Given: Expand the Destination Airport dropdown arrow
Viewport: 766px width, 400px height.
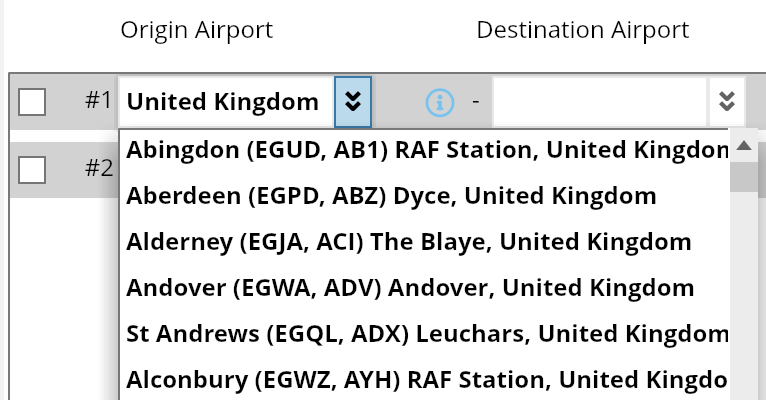Looking at the screenshot, I should pos(727,102).
